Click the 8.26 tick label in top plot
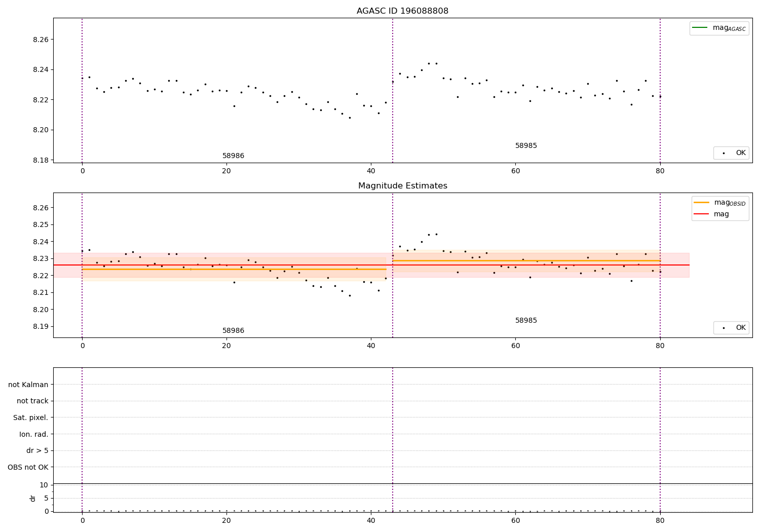Viewport: 760px width, 532px height. click(x=41, y=40)
